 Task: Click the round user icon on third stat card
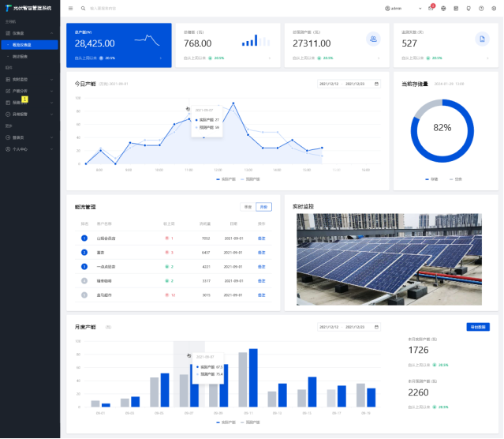pyautogui.click(x=373, y=39)
